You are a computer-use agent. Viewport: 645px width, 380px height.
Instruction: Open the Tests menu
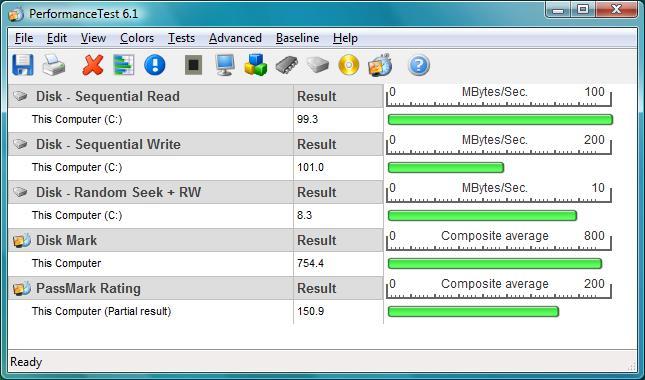pyautogui.click(x=181, y=38)
